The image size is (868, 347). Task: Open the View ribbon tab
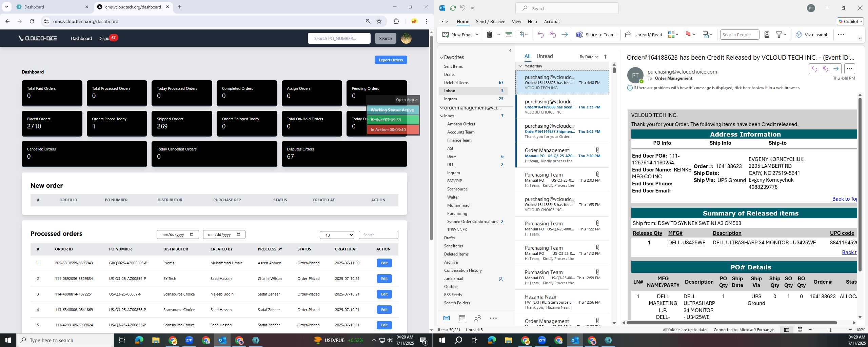(x=516, y=21)
